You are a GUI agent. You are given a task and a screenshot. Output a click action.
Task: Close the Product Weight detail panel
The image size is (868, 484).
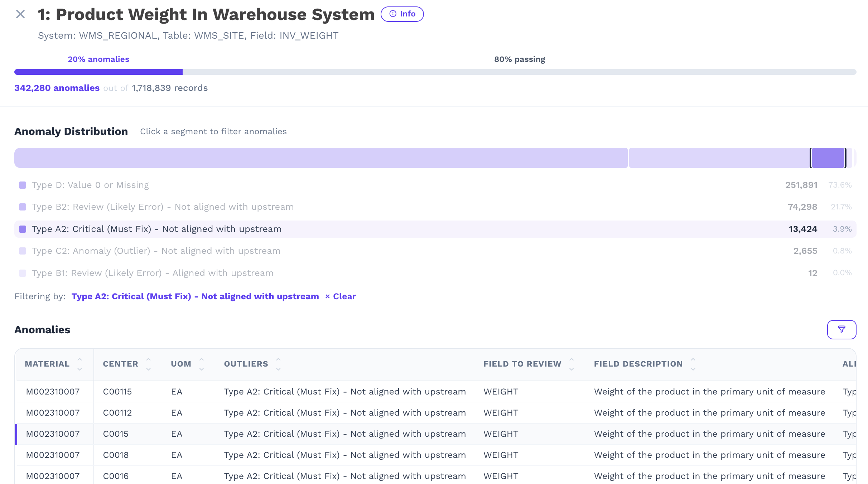point(20,14)
